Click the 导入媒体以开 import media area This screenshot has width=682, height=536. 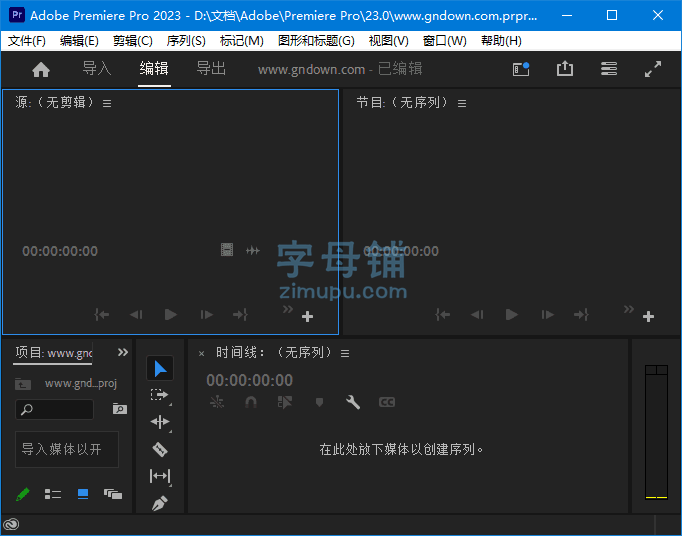[67, 449]
